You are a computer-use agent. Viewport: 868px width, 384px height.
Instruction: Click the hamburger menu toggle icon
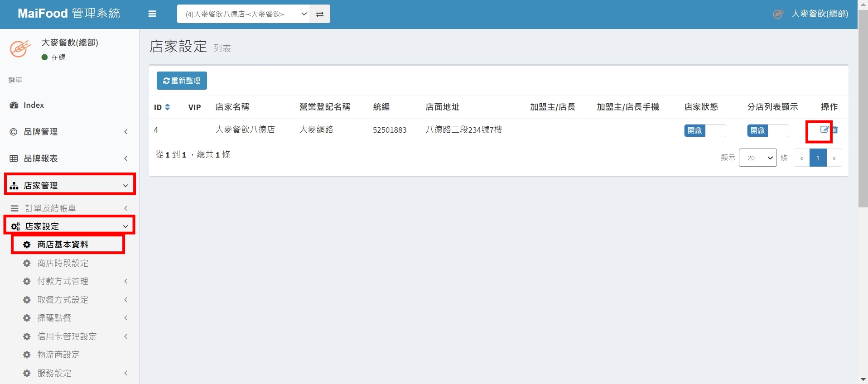click(x=152, y=14)
